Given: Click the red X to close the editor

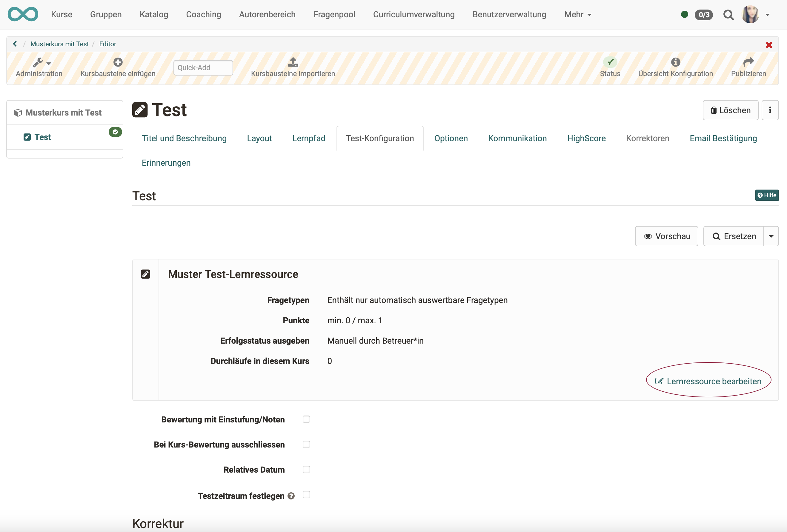Looking at the screenshot, I should (x=769, y=45).
